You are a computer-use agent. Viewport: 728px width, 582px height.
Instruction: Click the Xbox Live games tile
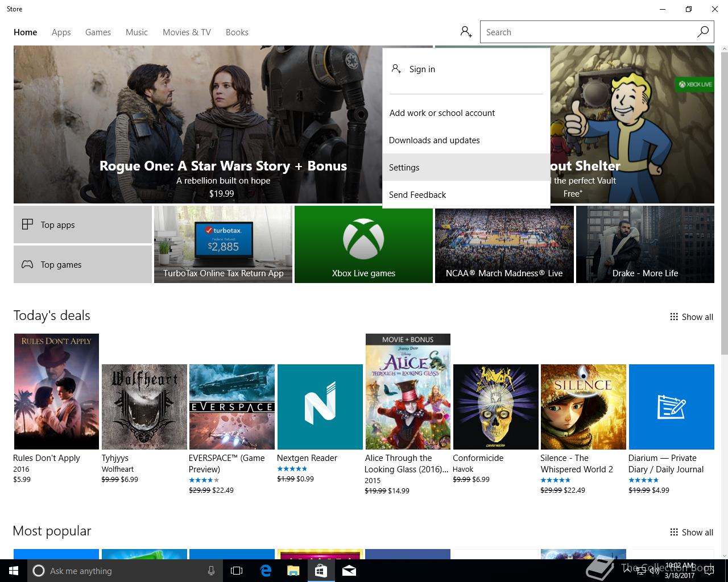pyautogui.click(x=363, y=244)
